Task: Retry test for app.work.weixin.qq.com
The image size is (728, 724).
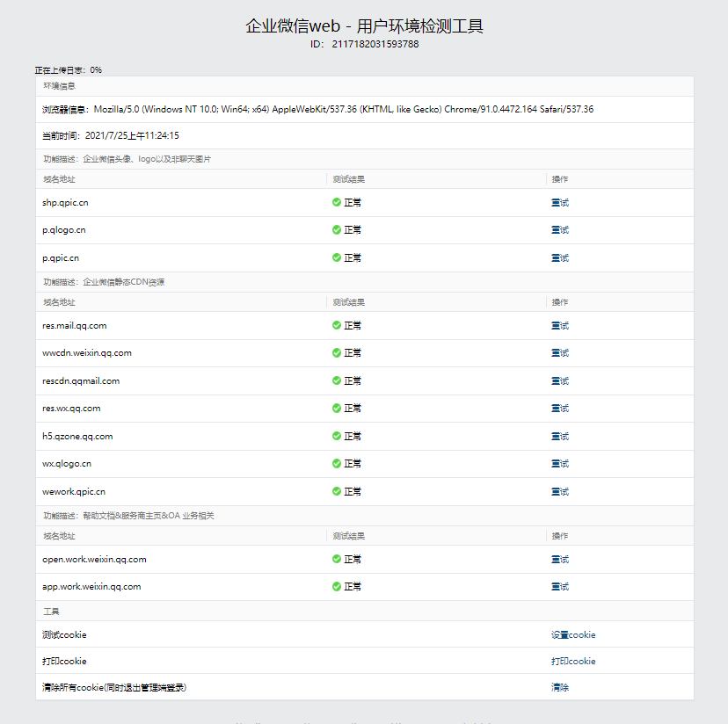Action: (x=560, y=586)
